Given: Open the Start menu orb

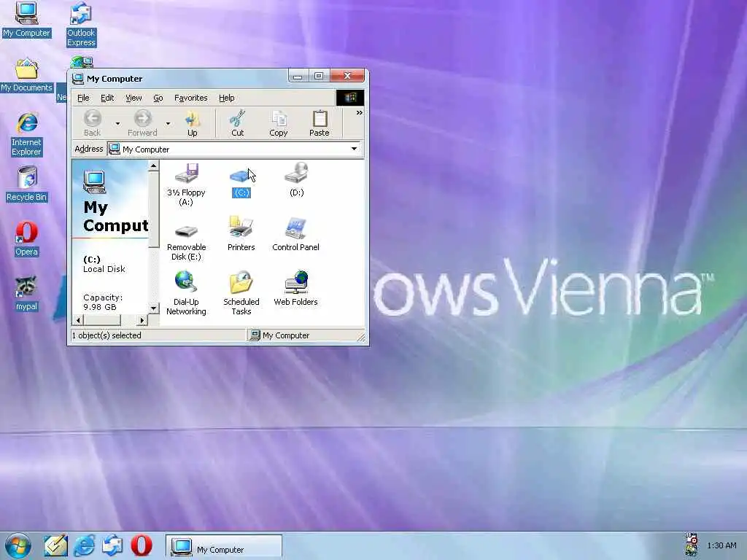Looking at the screenshot, I should click(x=18, y=546).
